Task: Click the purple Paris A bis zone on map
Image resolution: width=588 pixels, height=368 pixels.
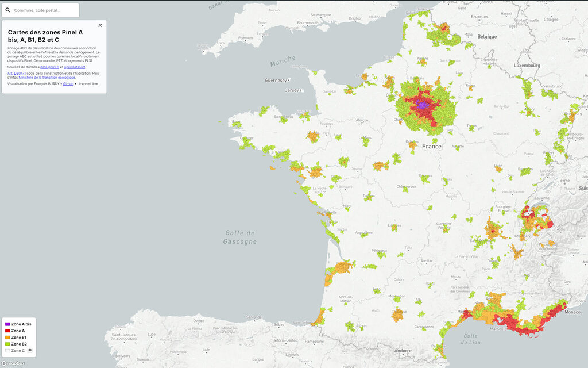Action: (423, 106)
